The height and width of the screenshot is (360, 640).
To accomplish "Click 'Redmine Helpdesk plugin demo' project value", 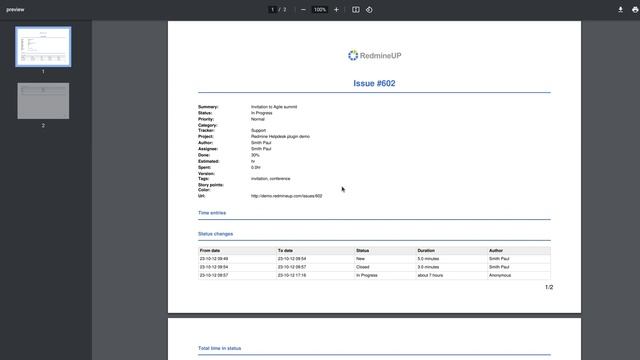I will point(280,136).
